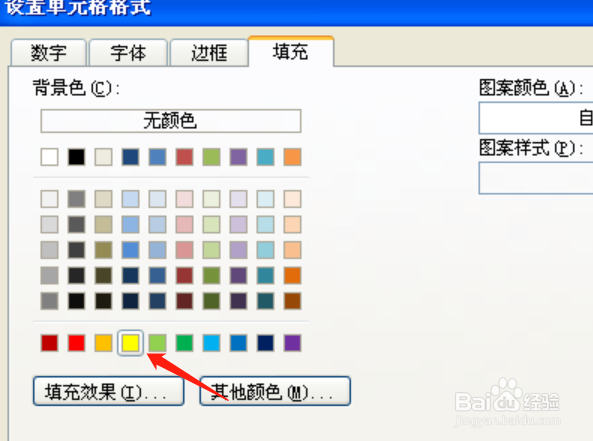Pick the black swatch in theme row

76,157
